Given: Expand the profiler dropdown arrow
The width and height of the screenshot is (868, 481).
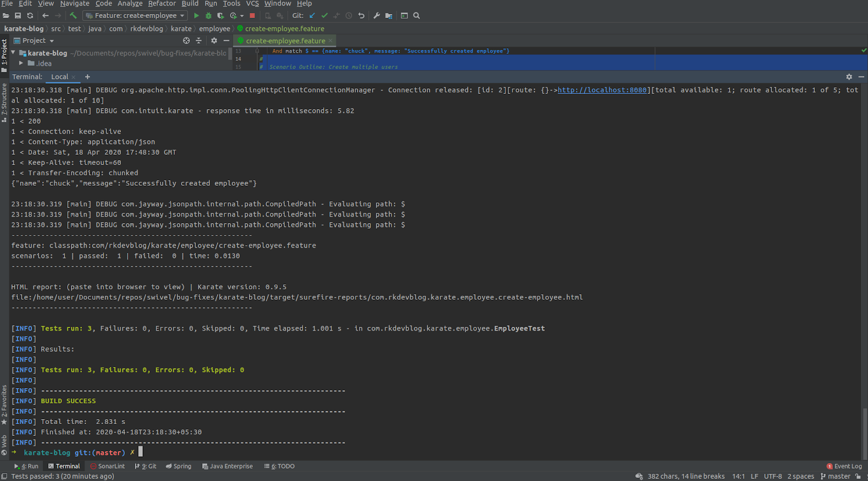Looking at the screenshot, I should [242, 16].
